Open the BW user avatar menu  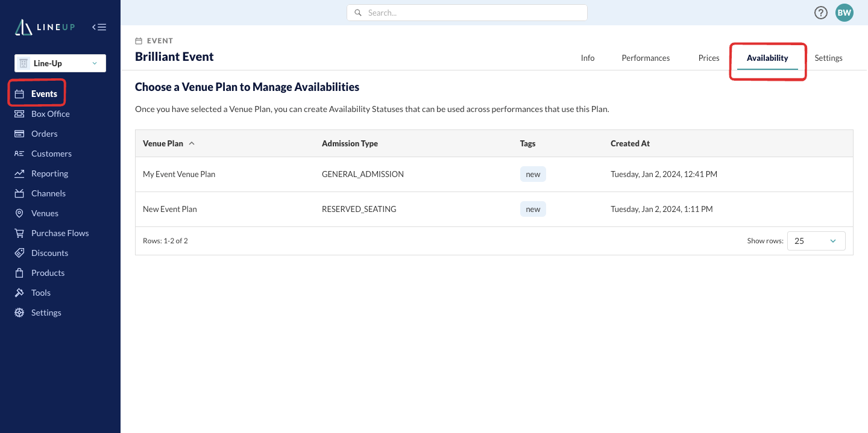(844, 13)
